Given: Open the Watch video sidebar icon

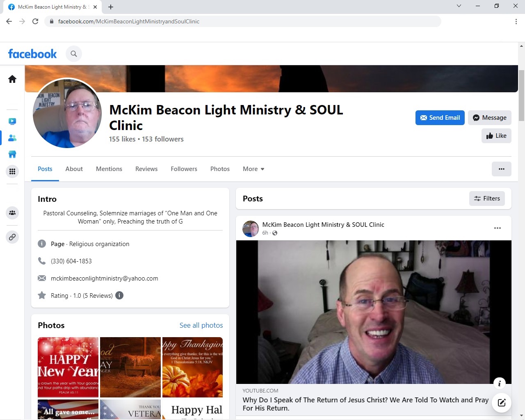Looking at the screenshot, I should [12, 121].
